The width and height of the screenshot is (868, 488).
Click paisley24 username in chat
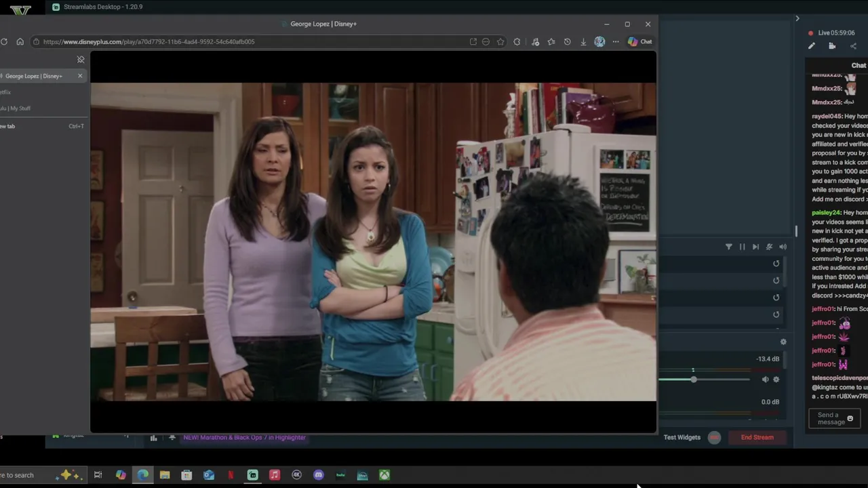point(826,213)
